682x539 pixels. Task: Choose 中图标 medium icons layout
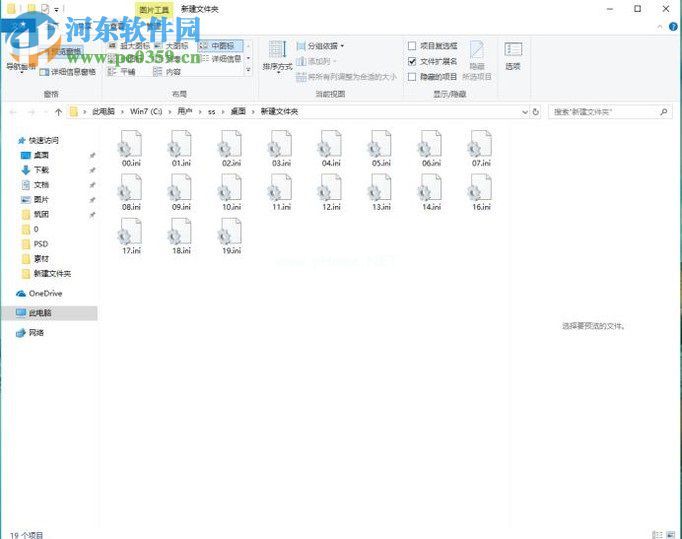click(x=221, y=45)
